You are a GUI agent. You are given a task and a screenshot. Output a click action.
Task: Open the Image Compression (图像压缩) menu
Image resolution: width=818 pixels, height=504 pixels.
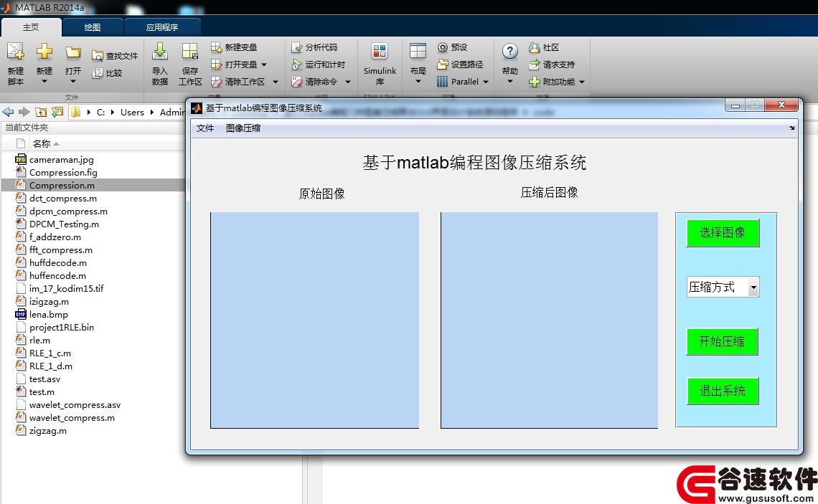(243, 128)
